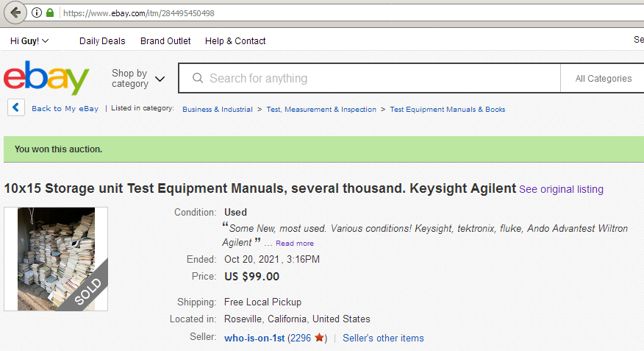Open the sold item thumbnail photo

[x=56, y=259]
